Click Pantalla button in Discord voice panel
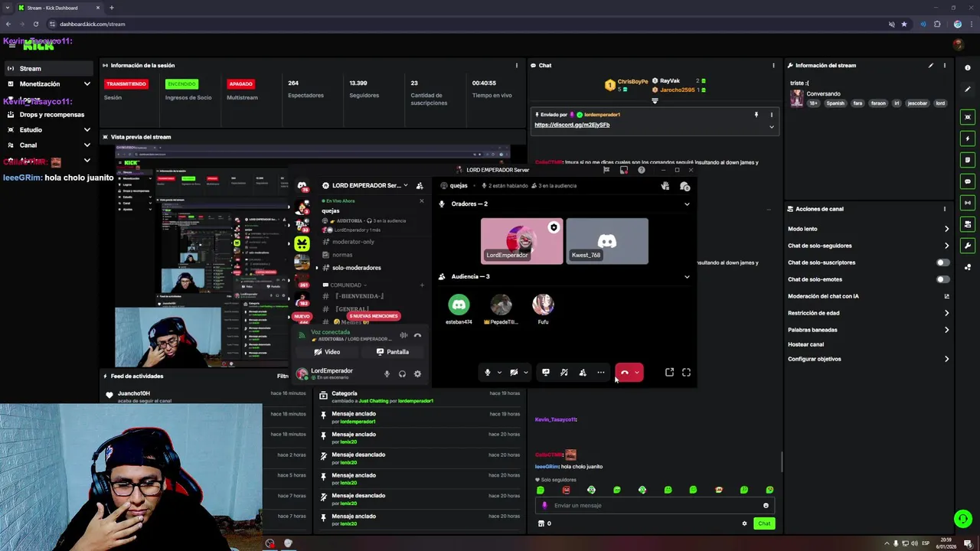Viewport: 980px width, 551px height. pos(393,352)
